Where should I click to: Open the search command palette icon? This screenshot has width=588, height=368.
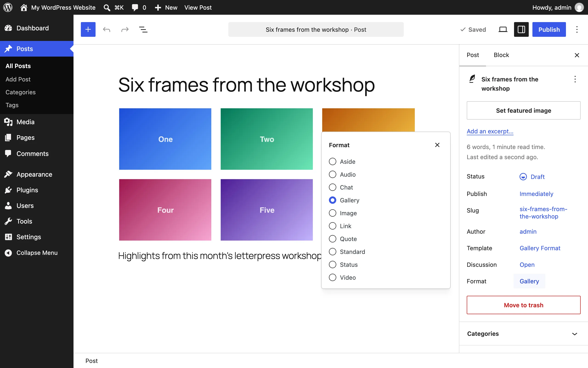107,8
